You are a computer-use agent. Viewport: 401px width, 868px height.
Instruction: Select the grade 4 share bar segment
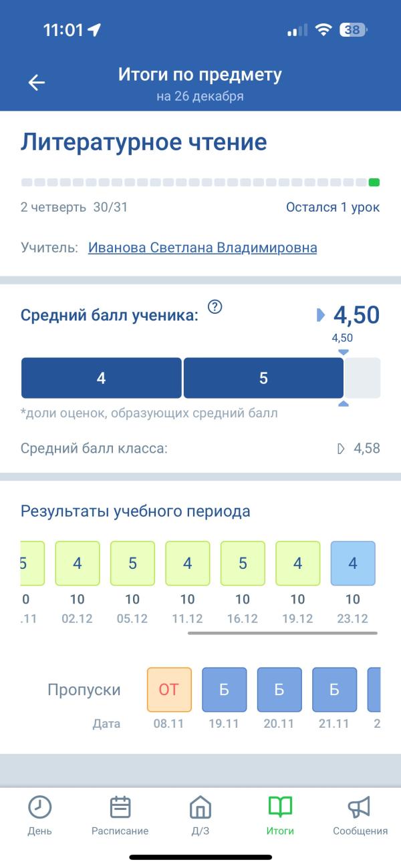[101, 378]
